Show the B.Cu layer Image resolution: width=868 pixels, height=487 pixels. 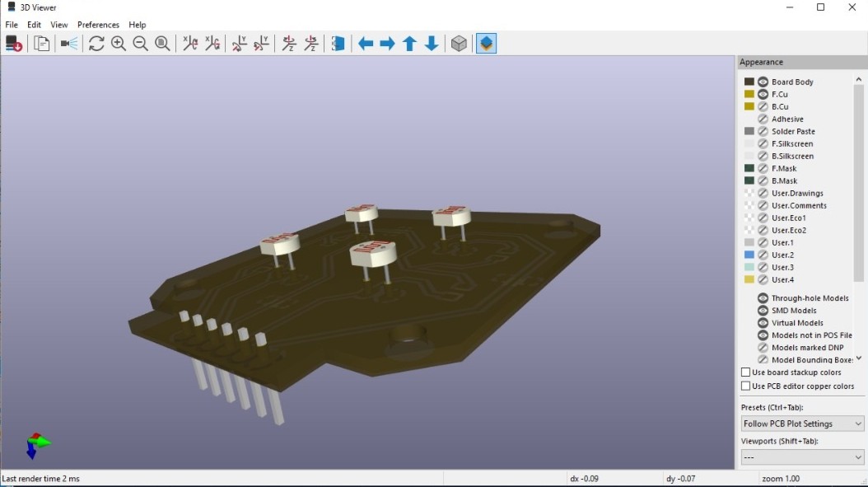click(x=763, y=106)
